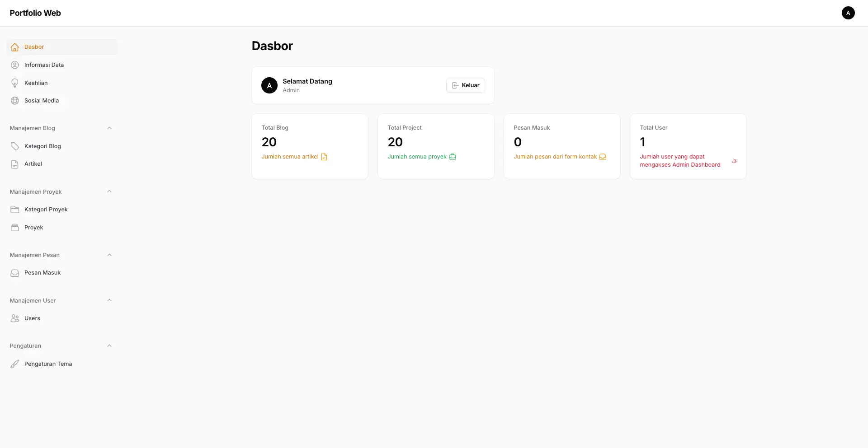
Task: Click the Keluar button
Action: 465,85
